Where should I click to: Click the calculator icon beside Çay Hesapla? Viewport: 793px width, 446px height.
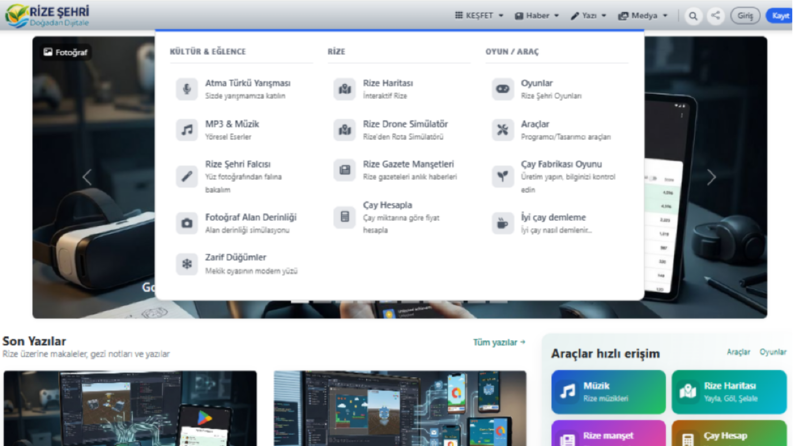coord(344,217)
